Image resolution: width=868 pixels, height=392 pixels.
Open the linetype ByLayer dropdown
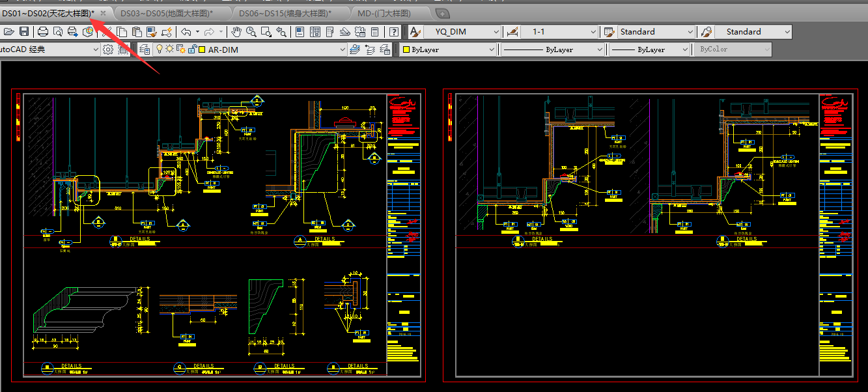tap(599, 49)
